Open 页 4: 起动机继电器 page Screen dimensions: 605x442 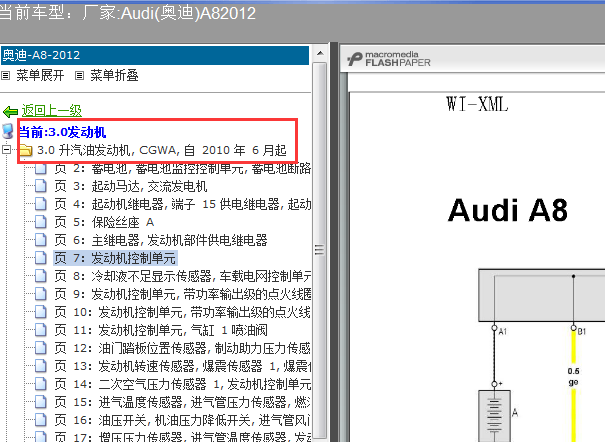click(182, 204)
